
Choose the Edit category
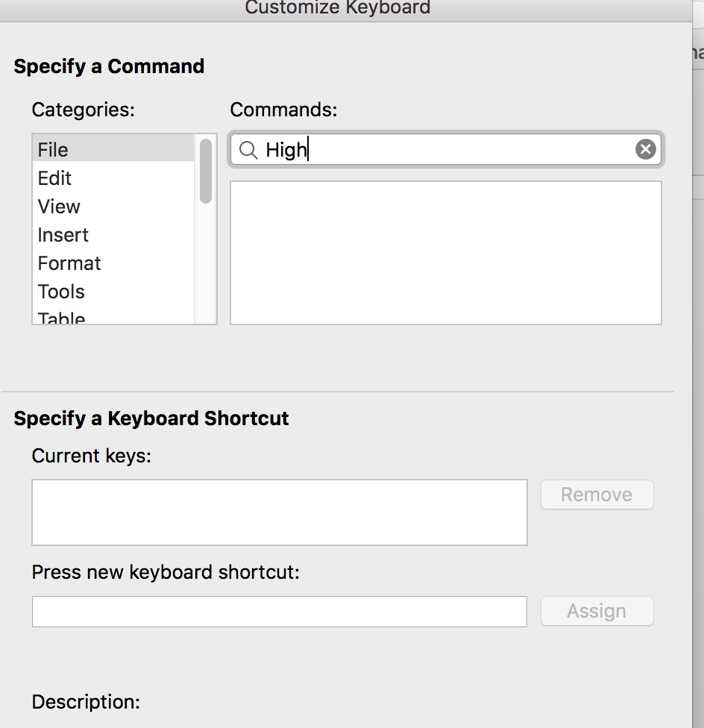[54, 178]
